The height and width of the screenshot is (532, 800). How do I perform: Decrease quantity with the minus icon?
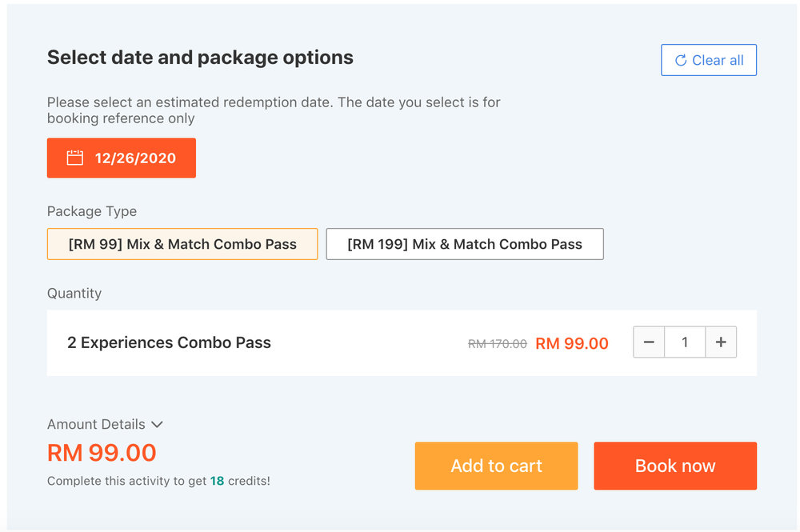point(649,342)
